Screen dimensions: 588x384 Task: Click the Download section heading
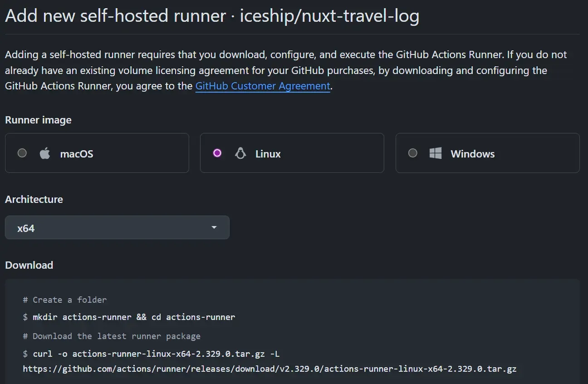29,265
